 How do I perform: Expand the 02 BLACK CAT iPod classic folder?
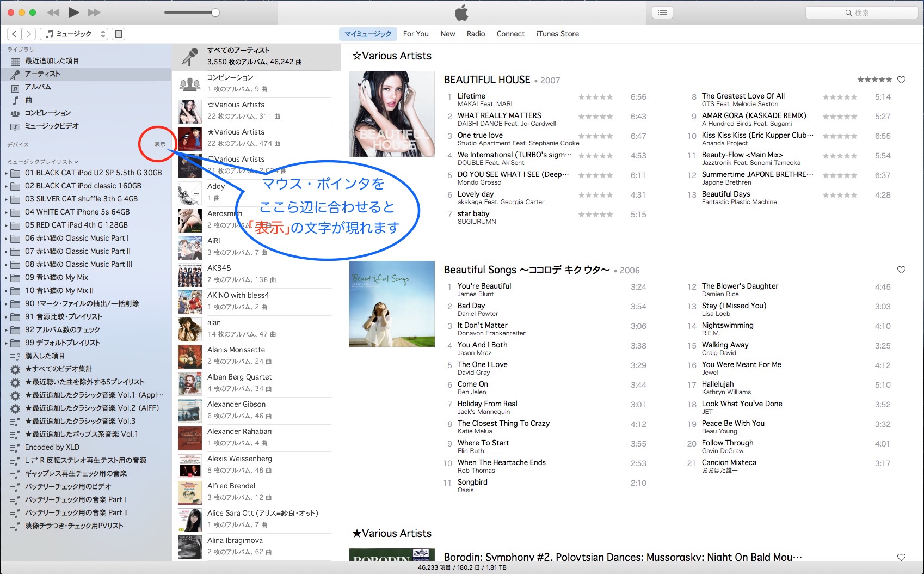[x=6, y=186]
